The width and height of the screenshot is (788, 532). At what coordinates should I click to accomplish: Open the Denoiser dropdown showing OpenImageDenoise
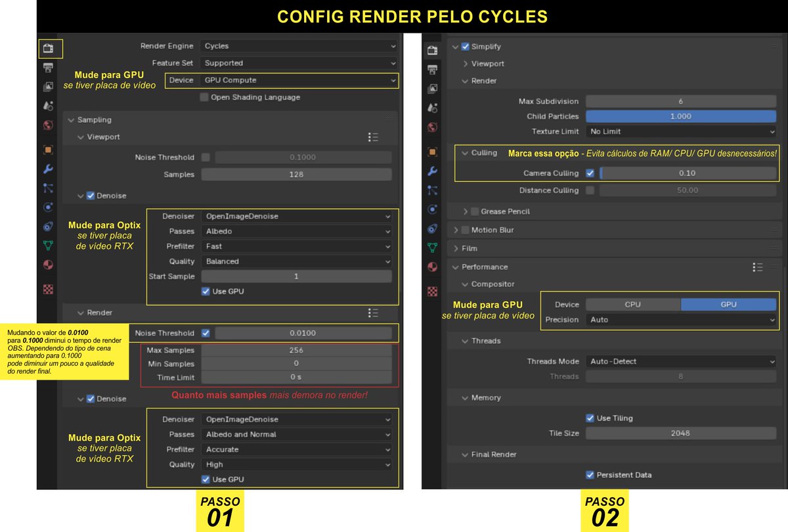click(x=297, y=216)
